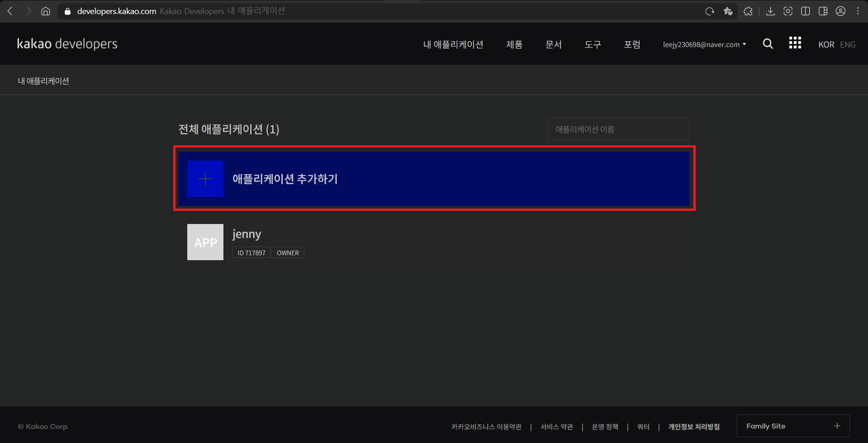Image resolution: width=868 pixels, height=443 pixels.
Task: Open the browser downloads icon
Action: (x=770, y=11)
